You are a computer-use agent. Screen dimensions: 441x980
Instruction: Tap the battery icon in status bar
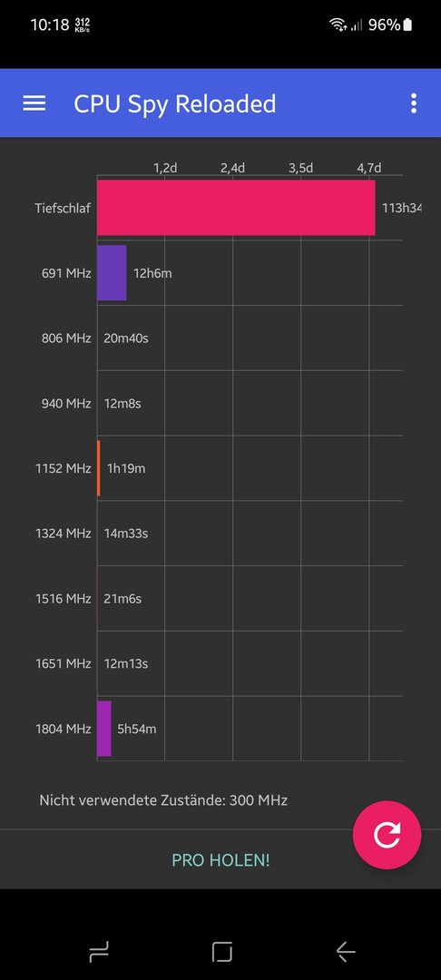click(x=408, y=25)
